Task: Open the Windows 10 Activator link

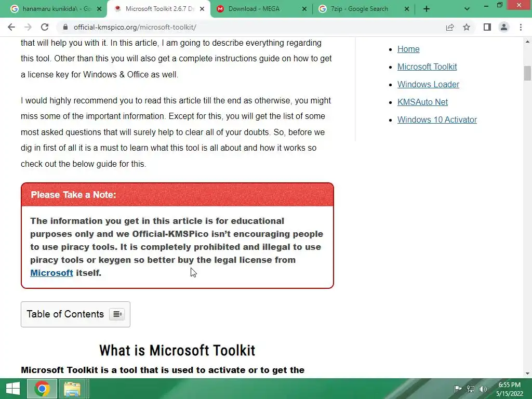Action: point(437,120)
